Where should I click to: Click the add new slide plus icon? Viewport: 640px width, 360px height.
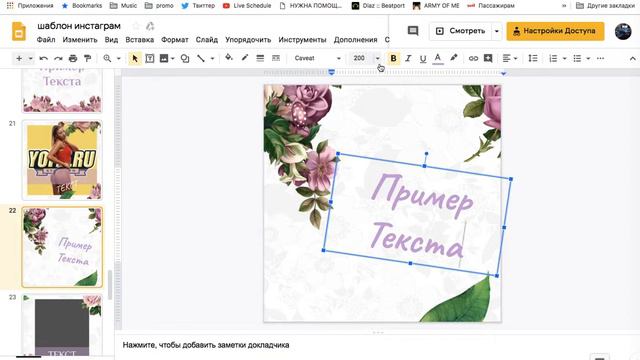click(x=19, y=58)
